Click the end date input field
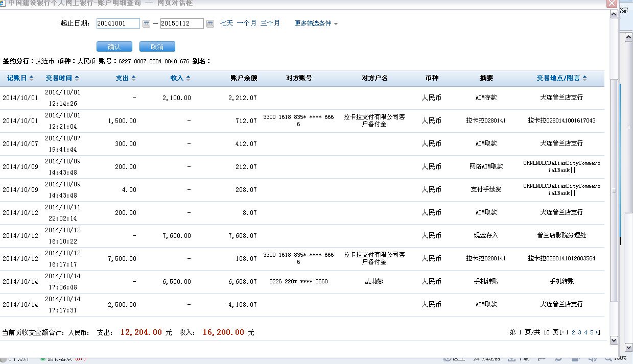633x364 pixels. point(181,23)
